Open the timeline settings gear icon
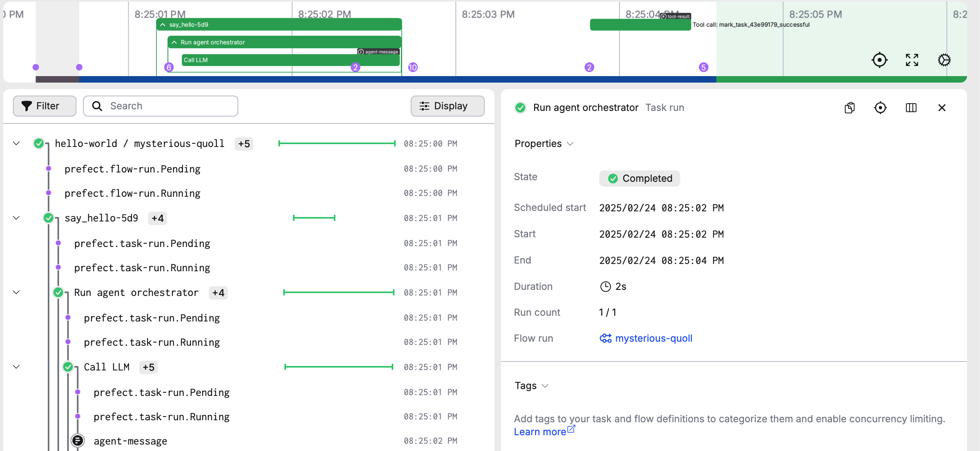 [944, 60]
